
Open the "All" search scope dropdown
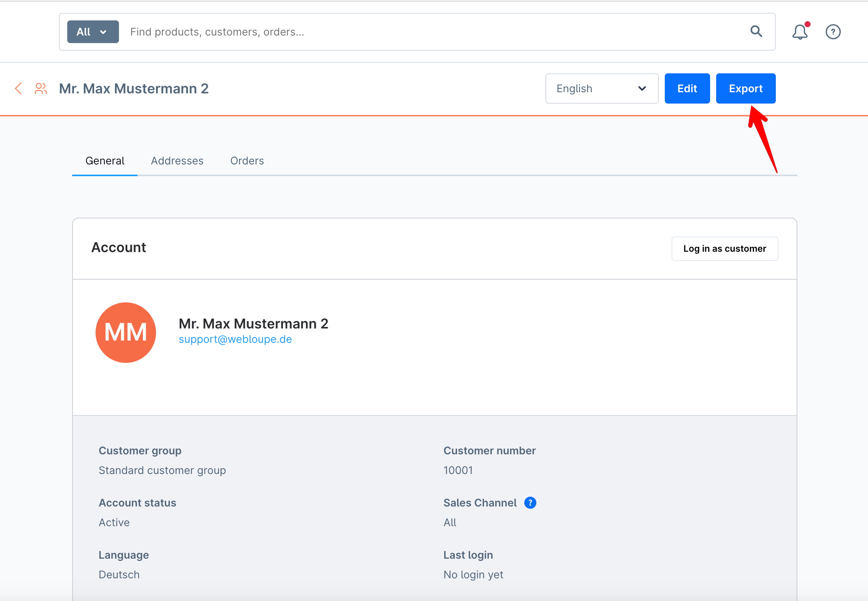point(93,31)
